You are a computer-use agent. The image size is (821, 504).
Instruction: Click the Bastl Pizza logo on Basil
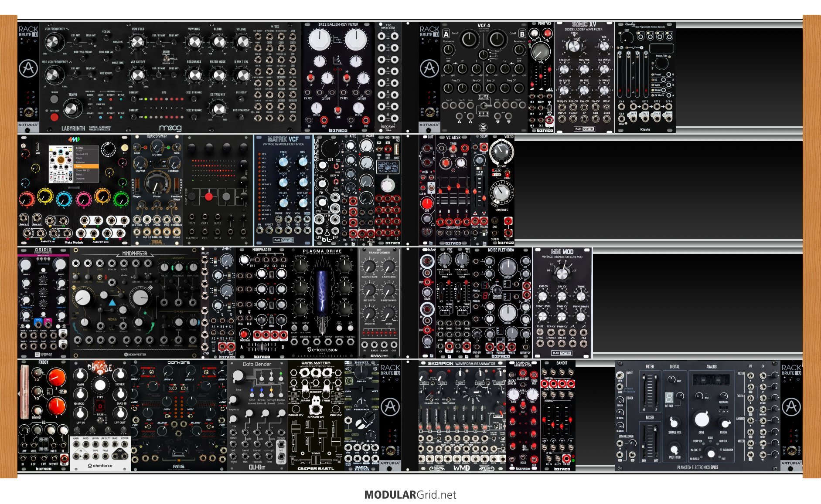click(361, 468)
